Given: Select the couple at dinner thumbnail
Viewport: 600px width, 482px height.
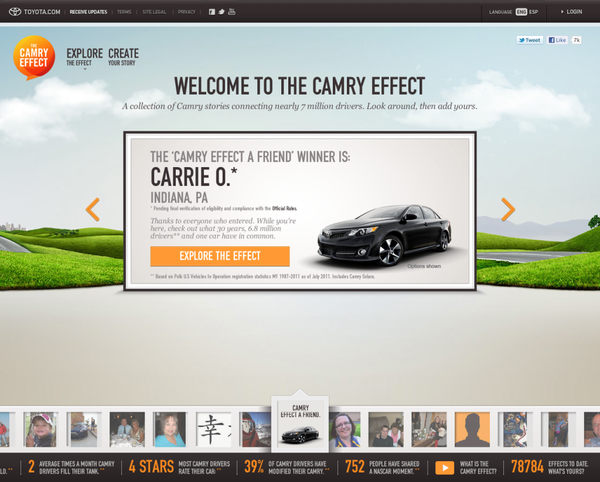Looking at the screenshot, I should click(x=127, y=429).
